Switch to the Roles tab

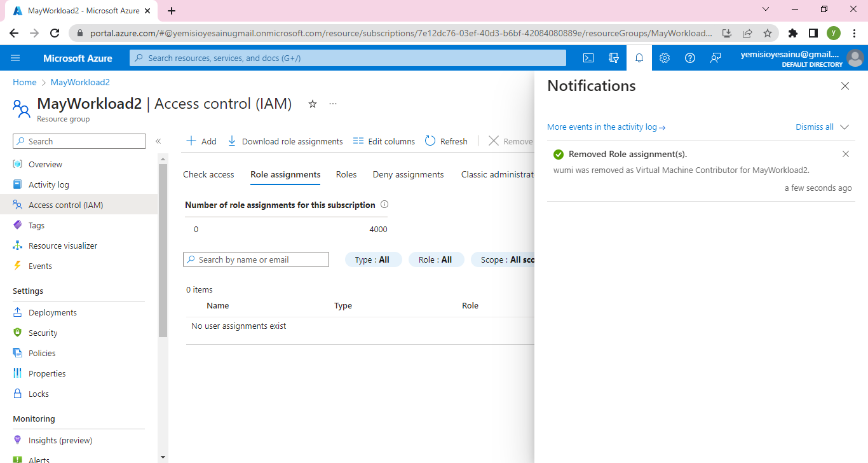point(346,174)
